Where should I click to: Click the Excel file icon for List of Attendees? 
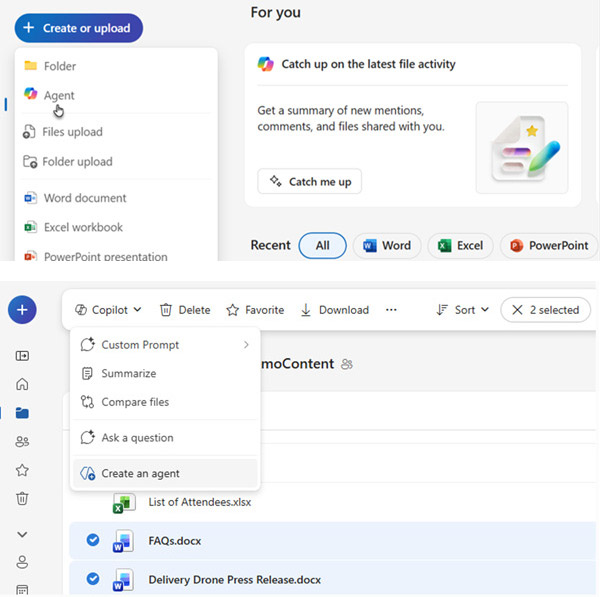(x=124, y=503)
